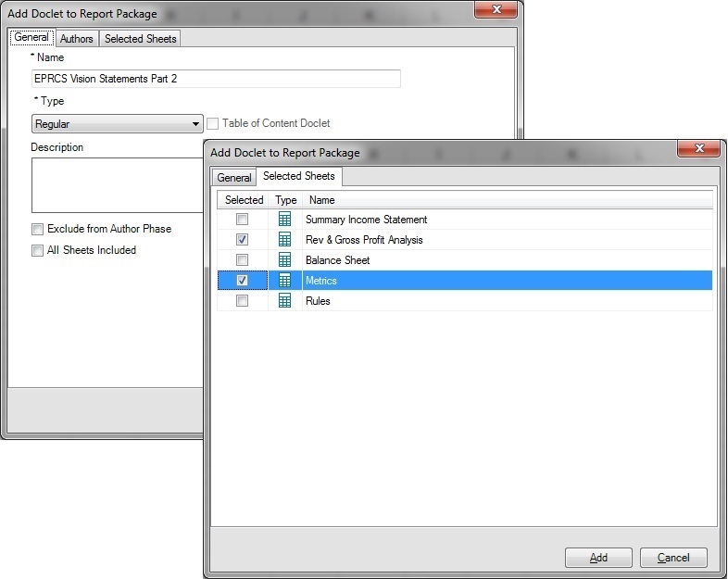Toggle All Sheets Included checkbox
This screenshot has height=579, width=728.
(37, 250)
